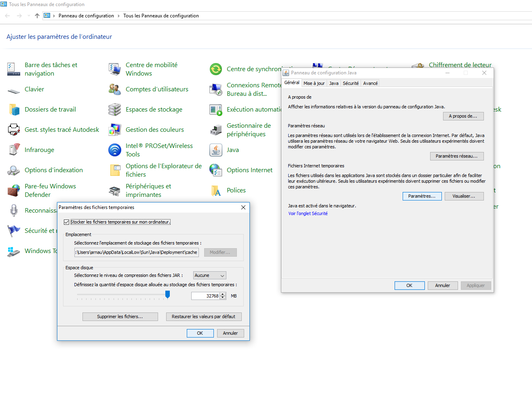Select the Général tab in Java panel
Screen dimensions: 532x401
coord(292,82)
